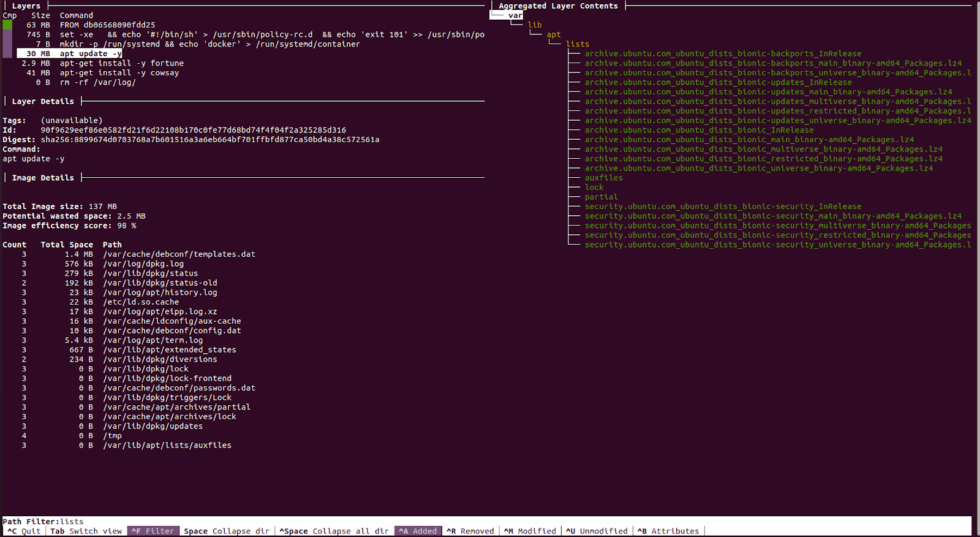Select the partial tree entry
This screenshot has height=537, width=980.
601,197
